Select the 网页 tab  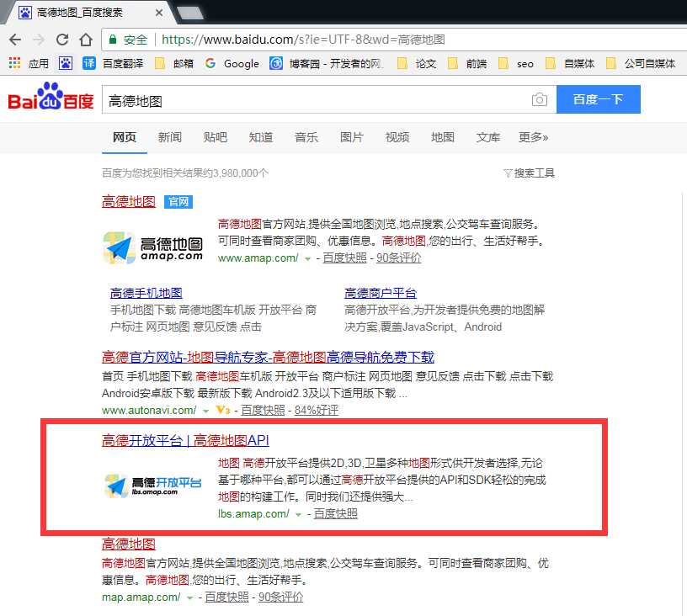click(x=125, y=137)
